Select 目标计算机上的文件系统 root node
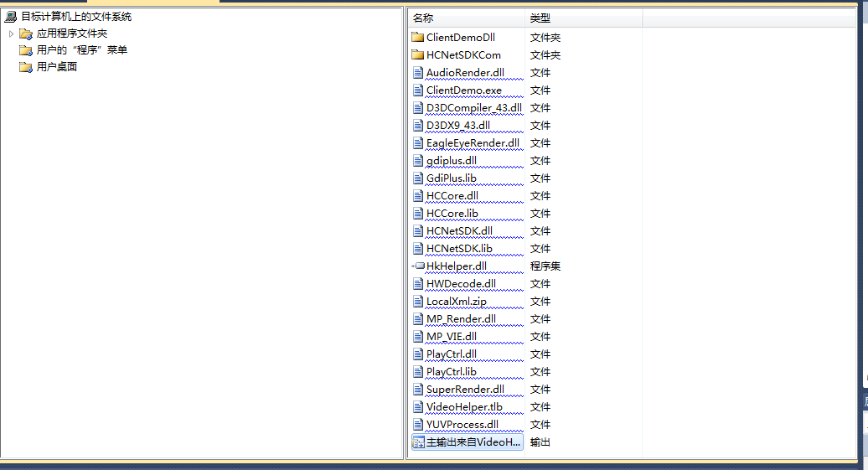 pos(76,17)
